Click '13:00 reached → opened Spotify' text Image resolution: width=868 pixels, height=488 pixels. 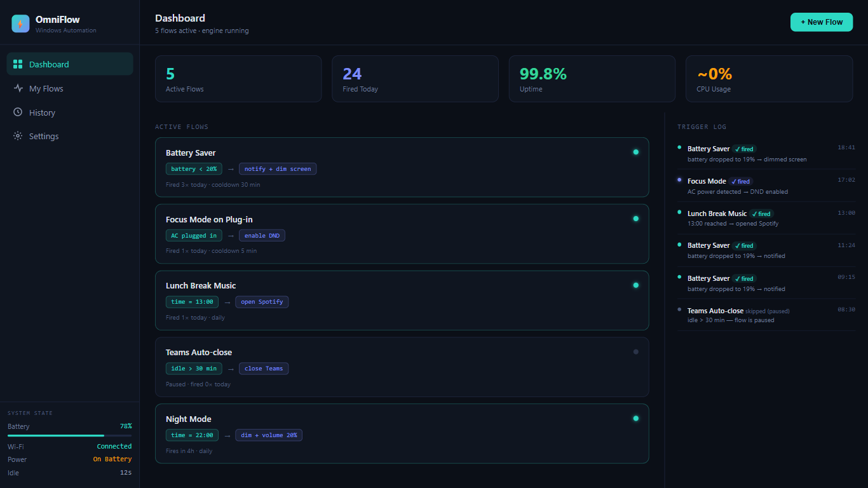733,224
